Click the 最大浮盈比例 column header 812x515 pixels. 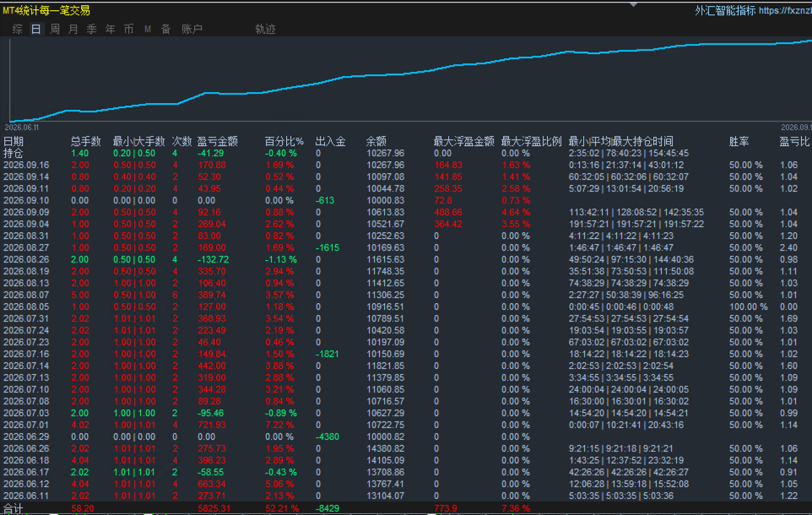click(x=531, y=141)
